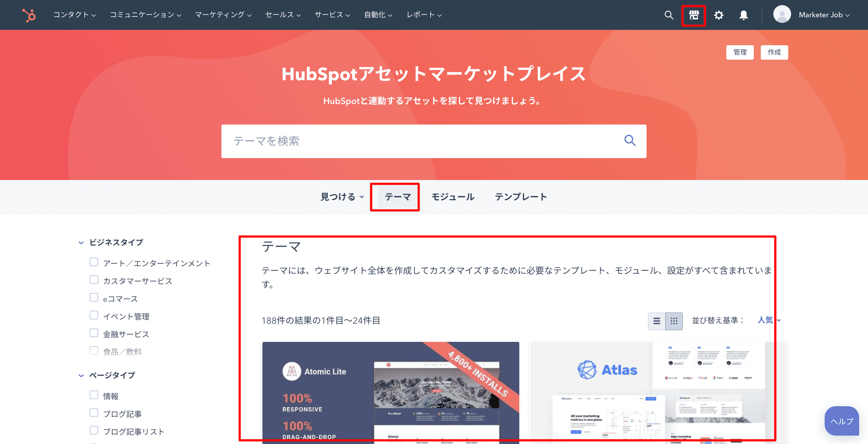Screen dimensions: 868x444
Task: Open the Atlas theme card
Action: coord(658,393)
